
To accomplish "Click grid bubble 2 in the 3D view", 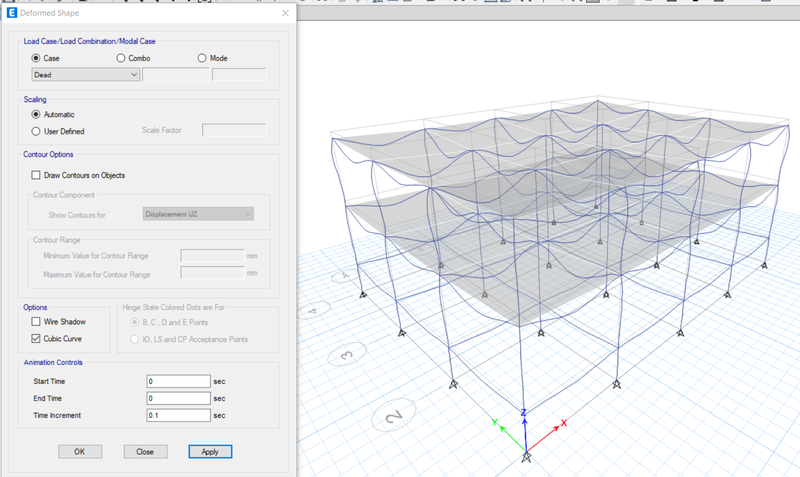I will 394,416.
